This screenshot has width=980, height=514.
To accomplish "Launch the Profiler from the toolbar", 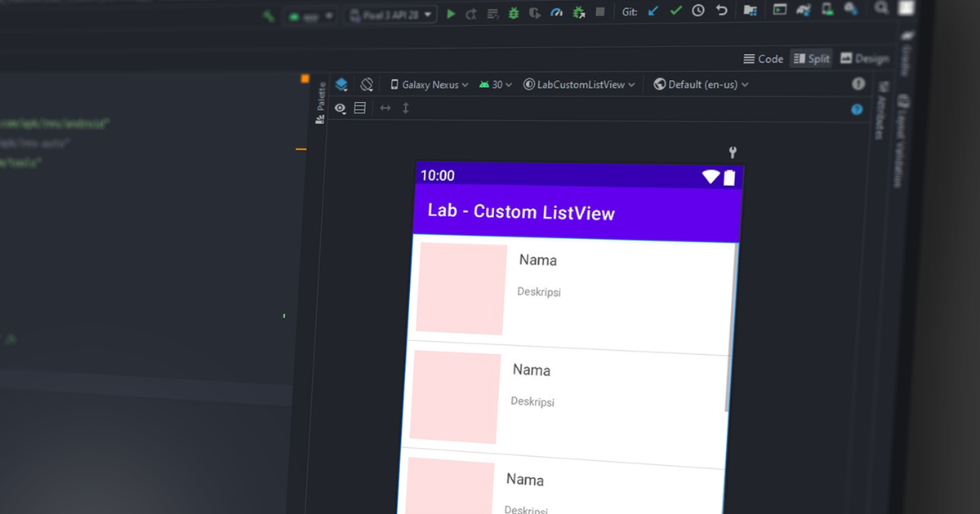I will click(557, 13).
